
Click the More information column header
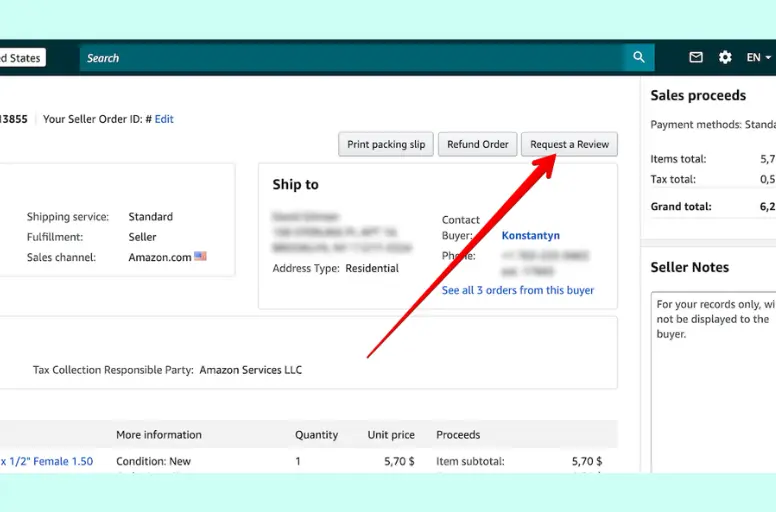pos(158,435)
